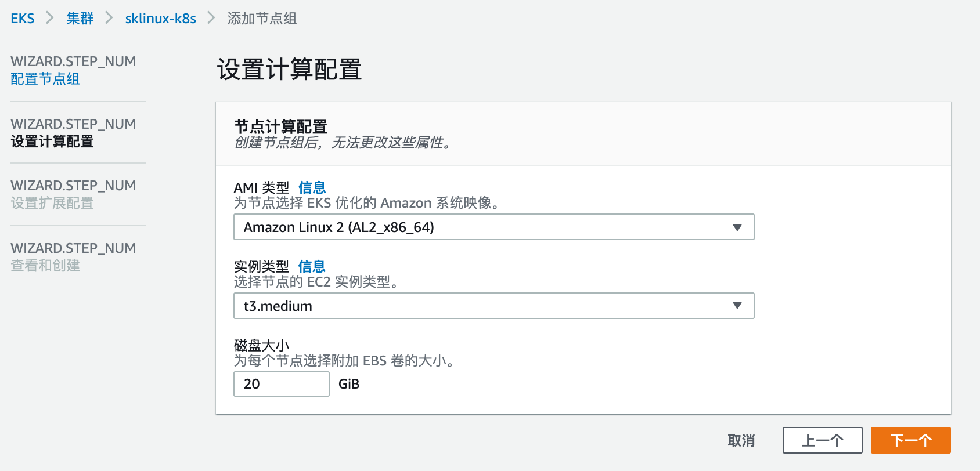Click the 添加节点组 breadcrumb text
980x471 pixels.
262,19
